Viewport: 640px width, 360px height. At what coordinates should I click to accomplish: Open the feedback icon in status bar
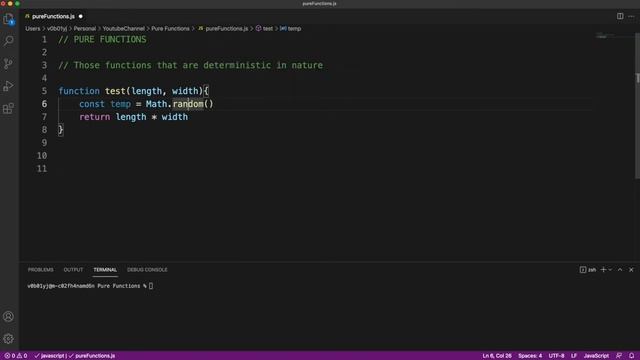[x=619, y=356]
